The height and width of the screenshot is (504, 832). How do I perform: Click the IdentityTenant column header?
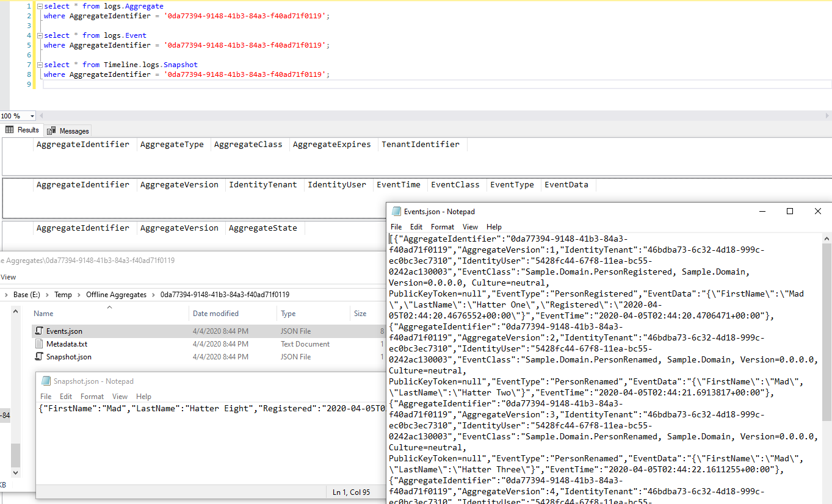(263, 185)
